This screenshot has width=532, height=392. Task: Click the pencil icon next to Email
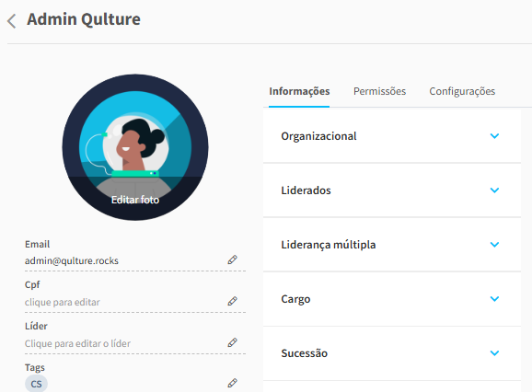tap(233, 259)
